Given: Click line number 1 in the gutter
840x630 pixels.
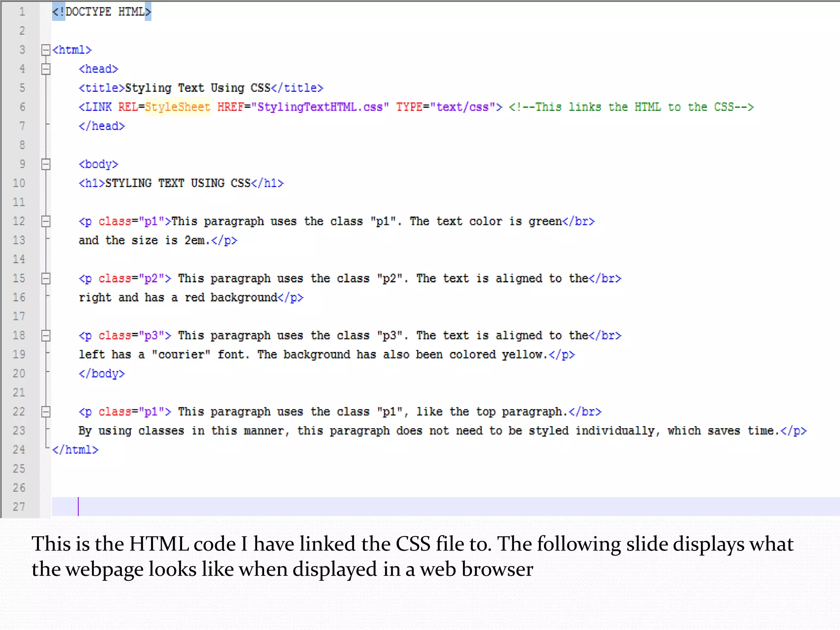Looking at the screenshot, I should point(22,12).
